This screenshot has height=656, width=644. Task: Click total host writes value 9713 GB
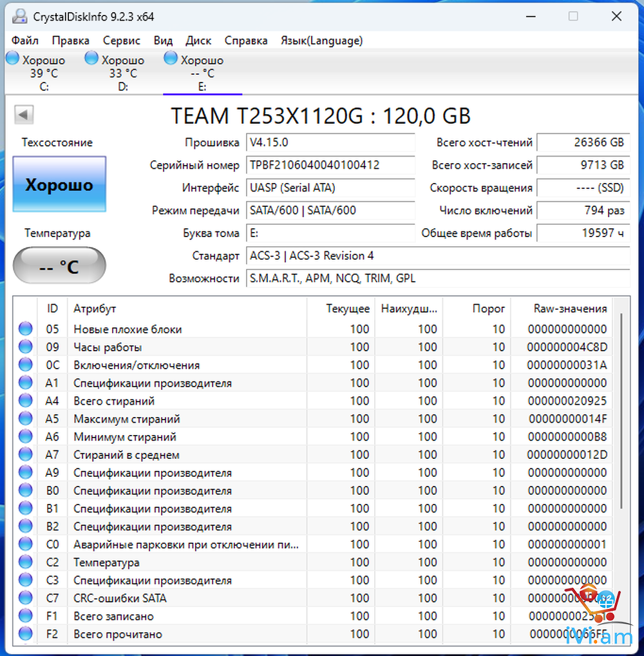pos(583,165)
